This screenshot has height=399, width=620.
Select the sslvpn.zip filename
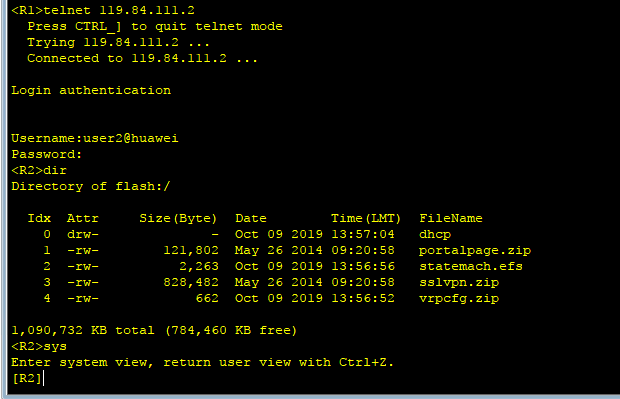click(x=459, y=283)
